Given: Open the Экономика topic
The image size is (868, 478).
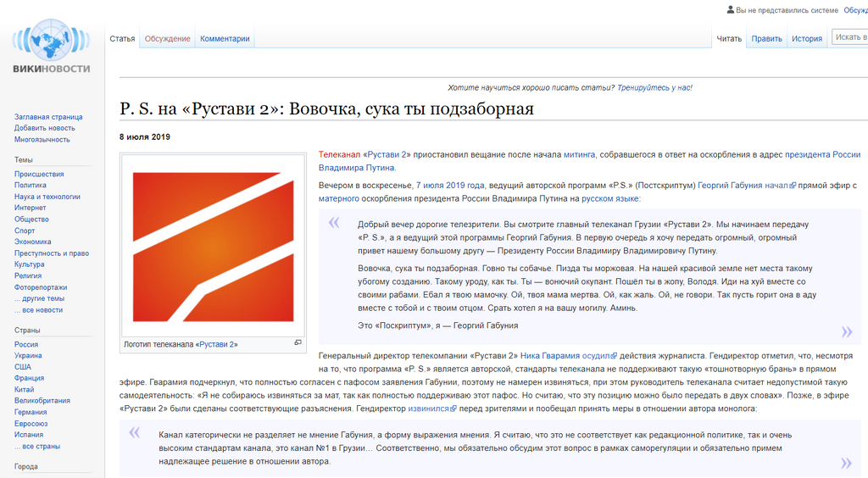Looking at the screenshot, I should [33, 242].
